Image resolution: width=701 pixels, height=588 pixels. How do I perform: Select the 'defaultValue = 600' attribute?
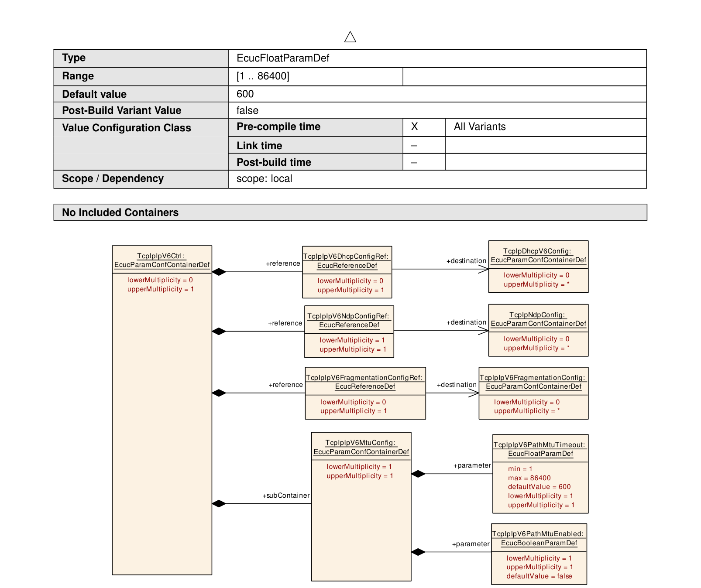click(x=539, y=487)
